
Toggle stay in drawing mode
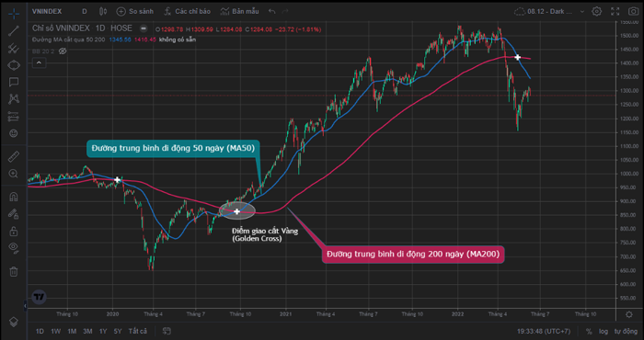14,214
